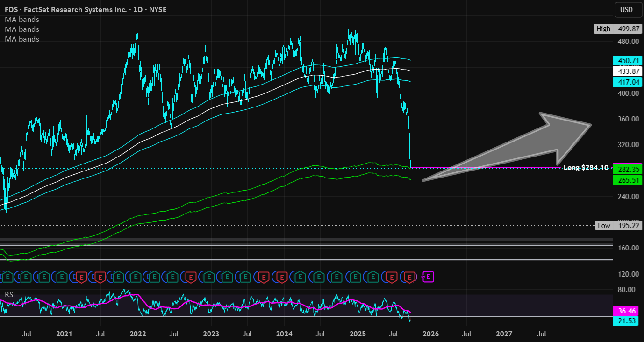
Task: Click the High price tag label
Action: pyautogui.click(x=603, y=28)
